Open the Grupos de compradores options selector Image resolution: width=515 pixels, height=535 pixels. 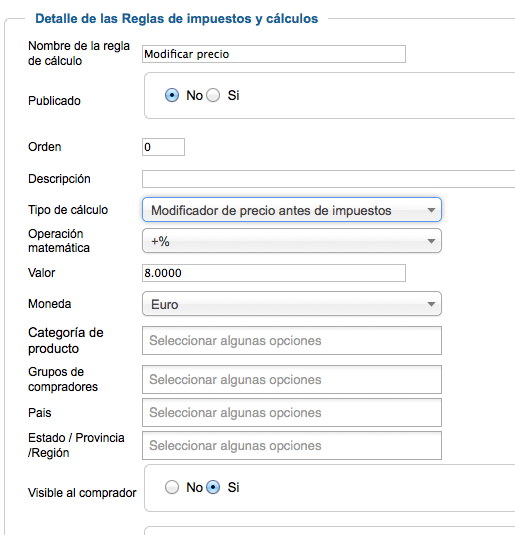point(292,379)
